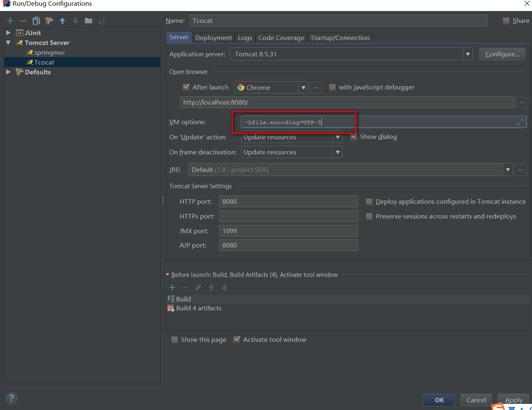
Task: Toggle Show this page checkbox
Action: 175,339
